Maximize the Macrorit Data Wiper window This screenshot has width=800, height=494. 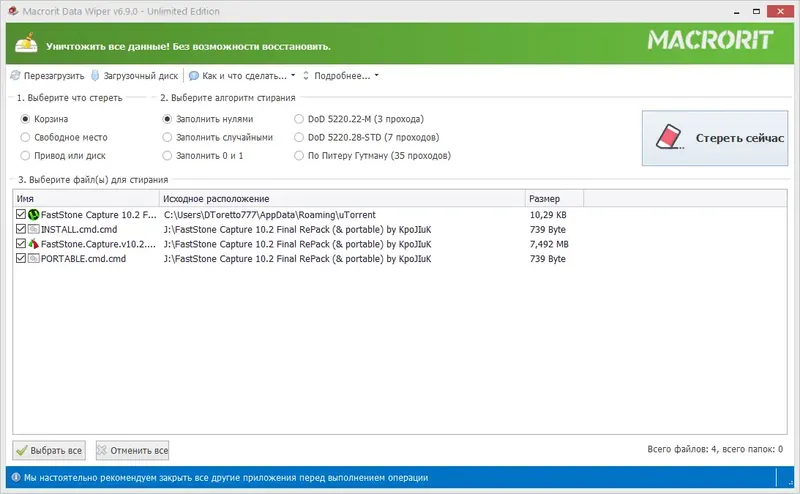tap(756, 11)
